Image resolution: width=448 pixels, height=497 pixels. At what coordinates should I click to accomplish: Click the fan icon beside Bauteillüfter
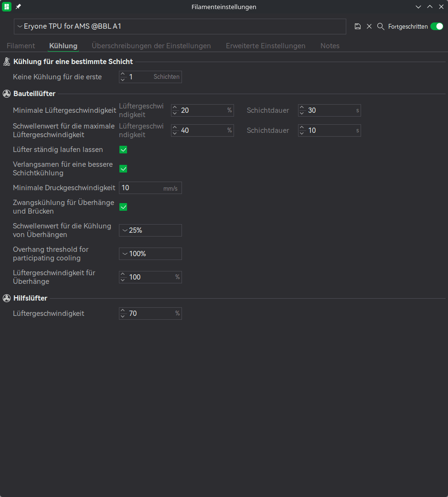tap(7, 94)
